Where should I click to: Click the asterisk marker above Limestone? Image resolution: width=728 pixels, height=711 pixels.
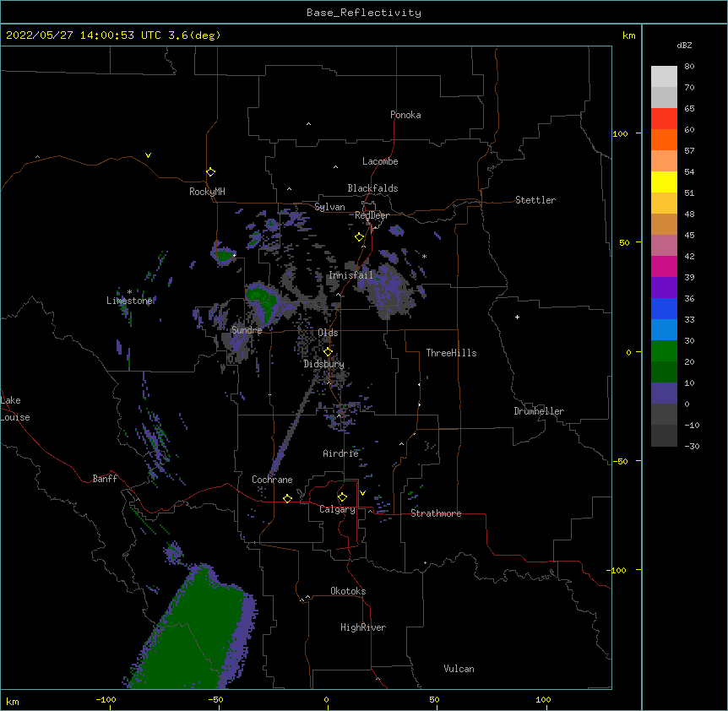pyautogui.click(x=129, y=292)
